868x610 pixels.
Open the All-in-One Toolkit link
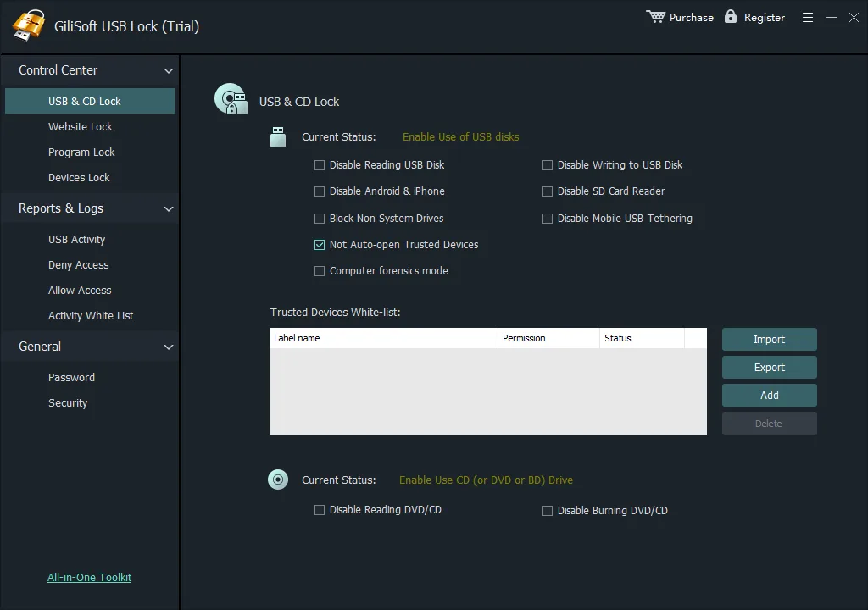click(90, 577)
